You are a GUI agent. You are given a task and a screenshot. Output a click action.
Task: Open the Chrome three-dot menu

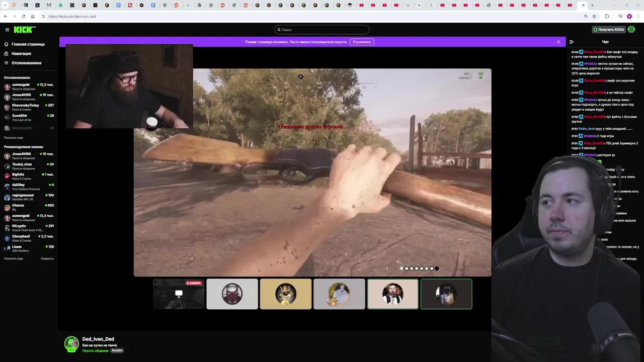[638, 16]
